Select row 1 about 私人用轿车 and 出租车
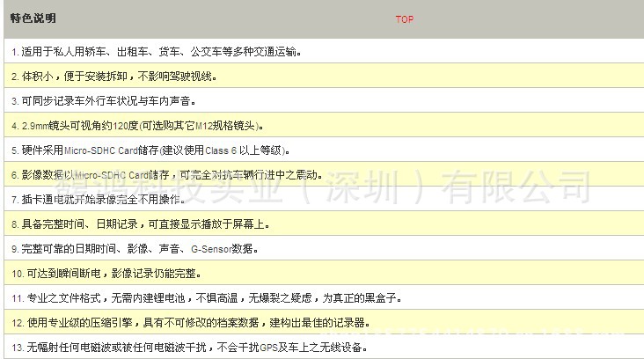 tap(157, 52)
